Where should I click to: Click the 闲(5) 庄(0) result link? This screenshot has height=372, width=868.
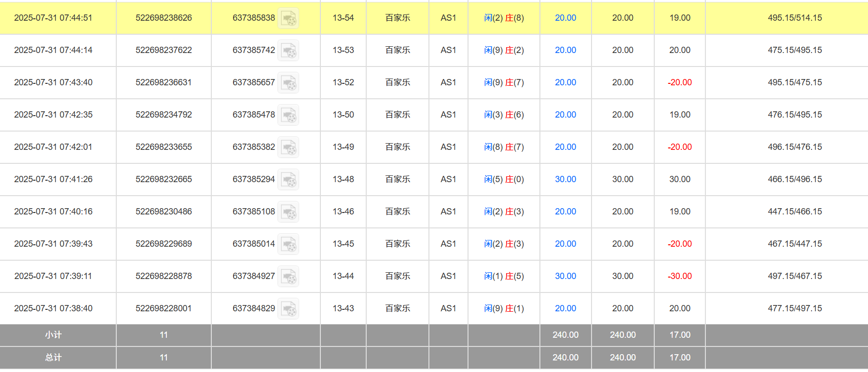click(504, 179)
